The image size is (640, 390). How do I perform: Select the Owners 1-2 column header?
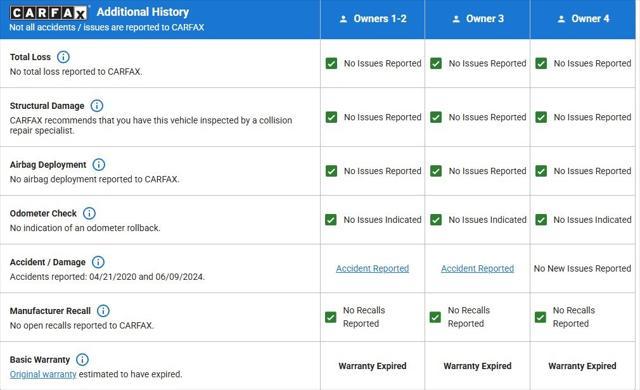click(x=372, y=19)
